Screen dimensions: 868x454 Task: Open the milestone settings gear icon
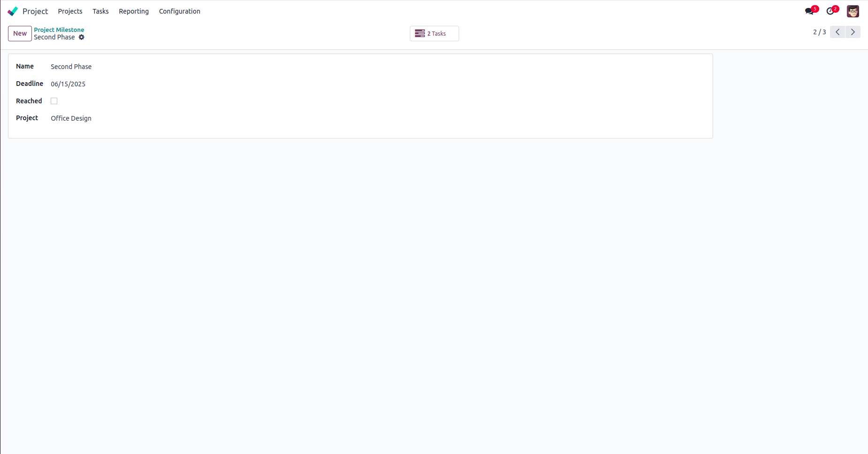click(82, 37)
